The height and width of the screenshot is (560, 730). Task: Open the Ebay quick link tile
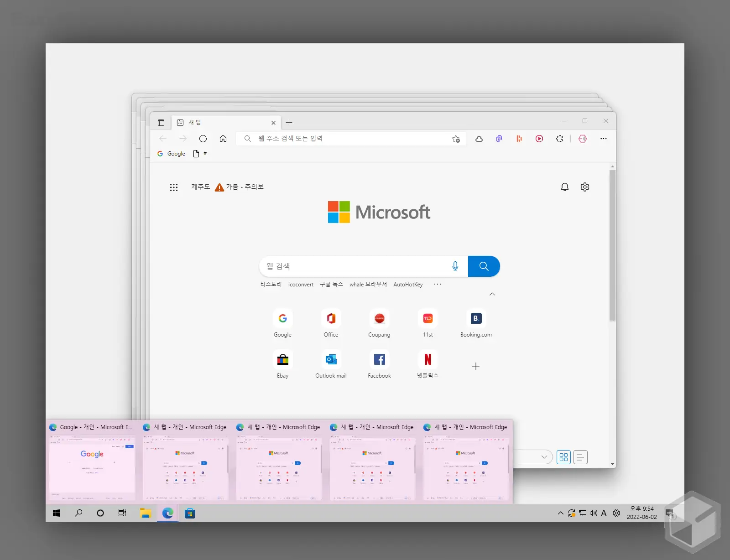pos(282,364)
